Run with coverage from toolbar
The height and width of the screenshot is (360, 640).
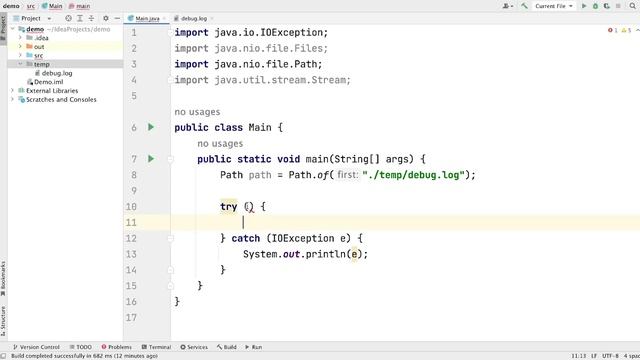pyautogui.click(x=607, y=6)
